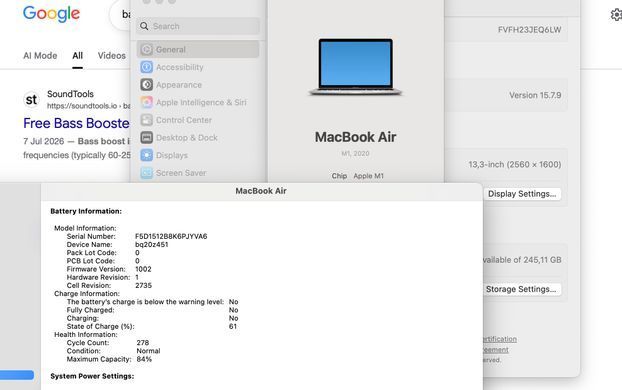Switch to Videos tab in Google
Image resolution: width=622 pixels, height=390 pixels.
click(x=111, y=56)
